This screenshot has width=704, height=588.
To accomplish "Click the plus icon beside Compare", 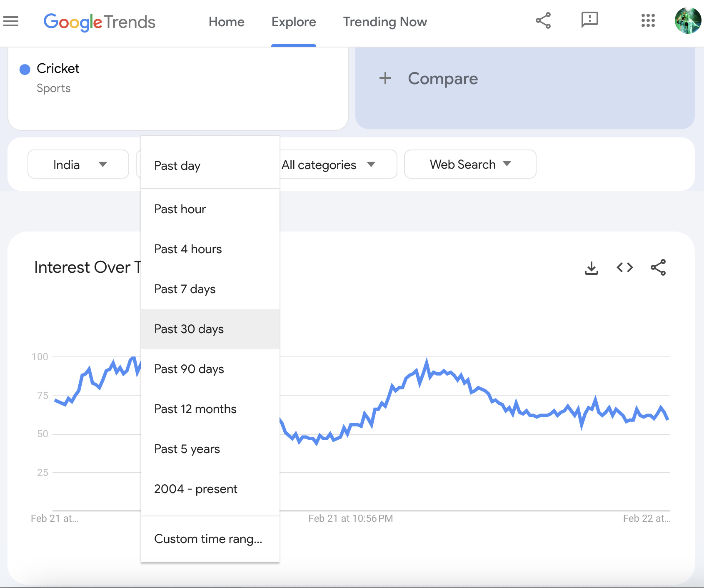I will [385, 78].
